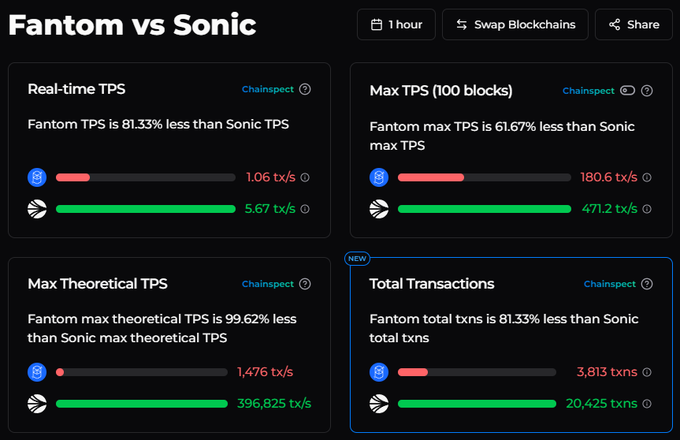The image size is (680, 440).
Task: Click the Swap Blockchains button
Action: [x=515, y=25]
